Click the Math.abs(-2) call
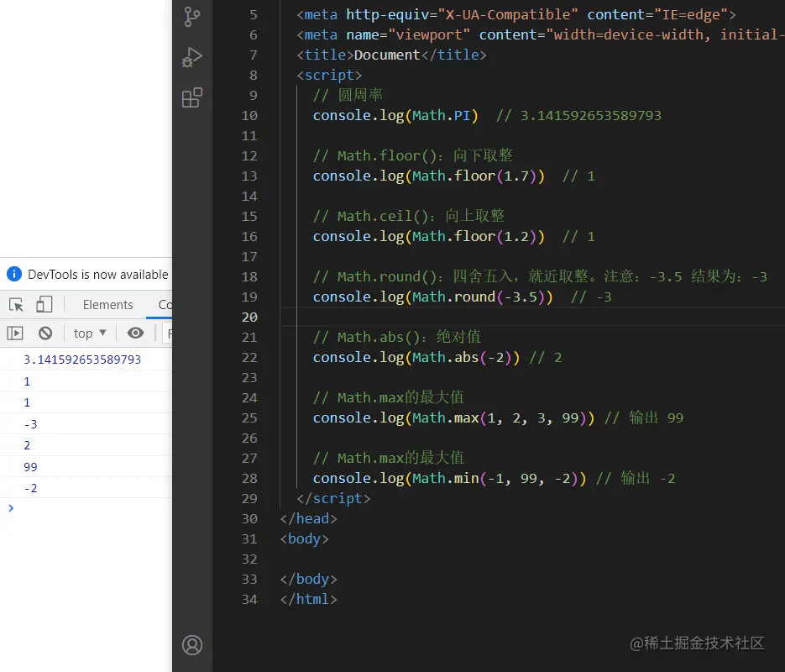Screen dimensions: 785x672 coord(462,358)
